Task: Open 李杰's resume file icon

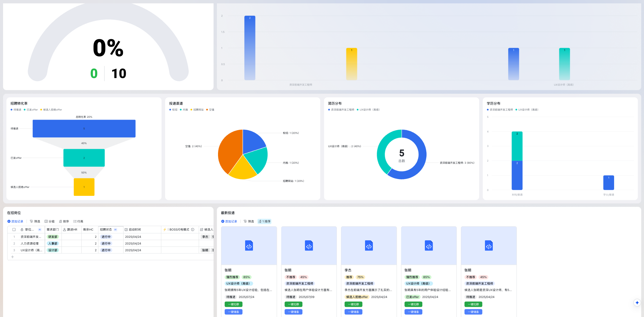Action: click(x=369, y=246)
